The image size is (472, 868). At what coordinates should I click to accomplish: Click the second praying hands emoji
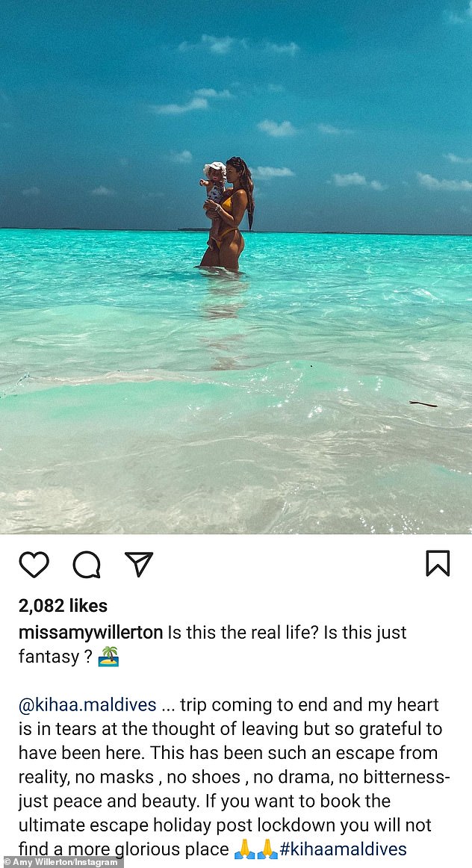point(267,849)
